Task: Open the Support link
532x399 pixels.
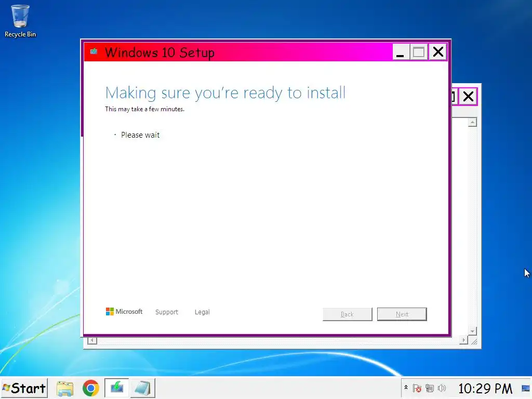Action: pyautogui.click(x=167, y=312)
